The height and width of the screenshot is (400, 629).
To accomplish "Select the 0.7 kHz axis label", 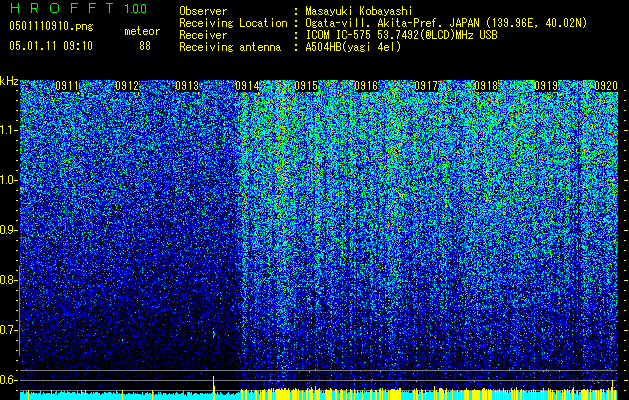I will tap(8, 330).
